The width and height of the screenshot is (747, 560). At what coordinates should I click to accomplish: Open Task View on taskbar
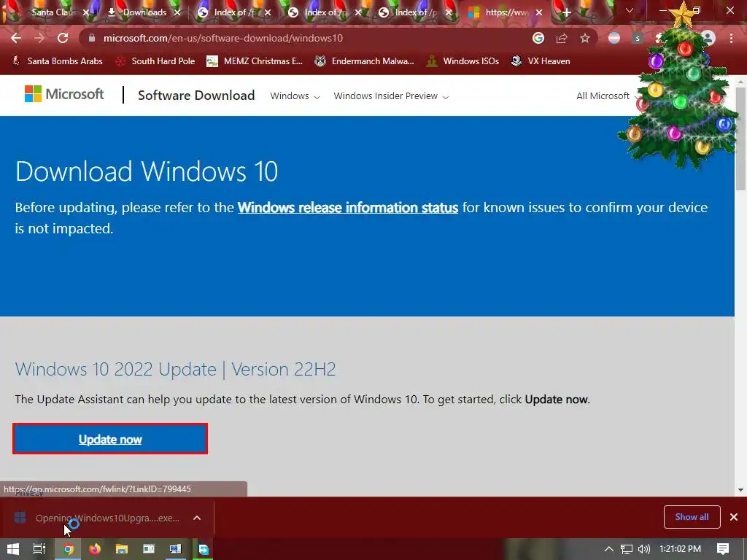click(x=39, y=549)
